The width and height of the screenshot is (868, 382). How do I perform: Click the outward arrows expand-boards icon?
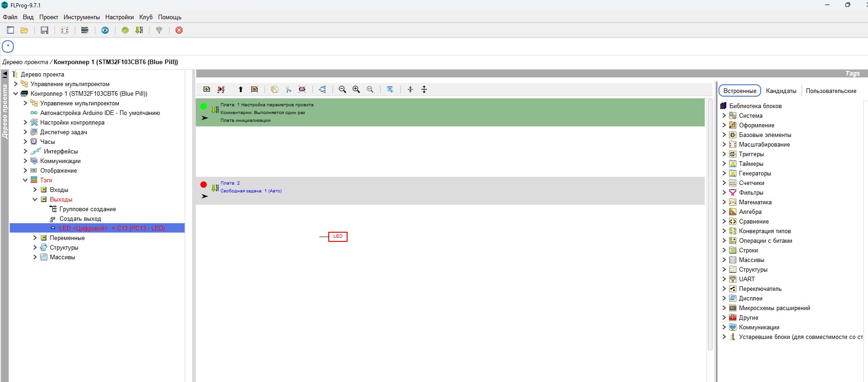coord(424,89)
